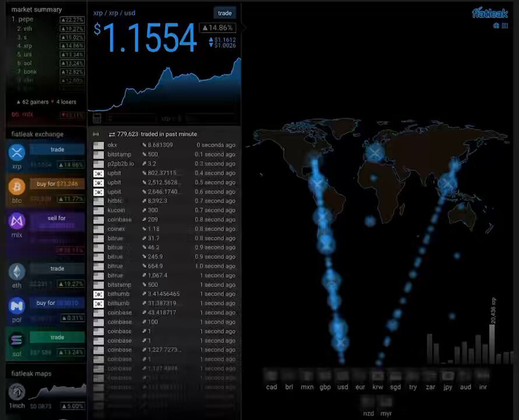Click the hitbtc trade row

click(x=164, y=201)
